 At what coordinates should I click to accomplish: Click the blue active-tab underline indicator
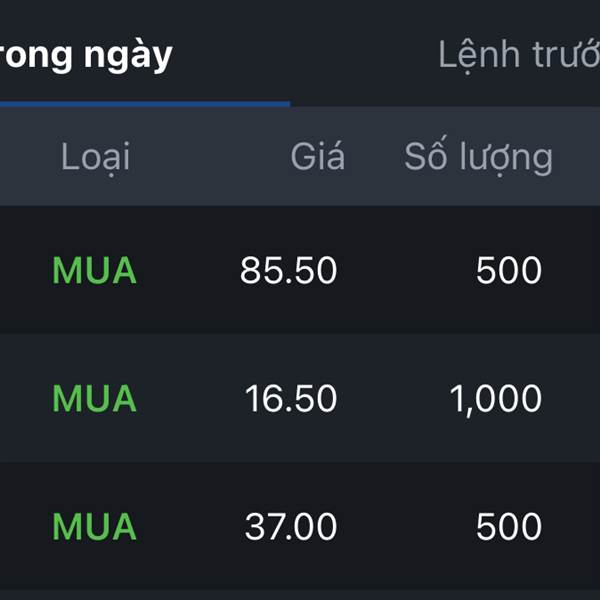145,104
